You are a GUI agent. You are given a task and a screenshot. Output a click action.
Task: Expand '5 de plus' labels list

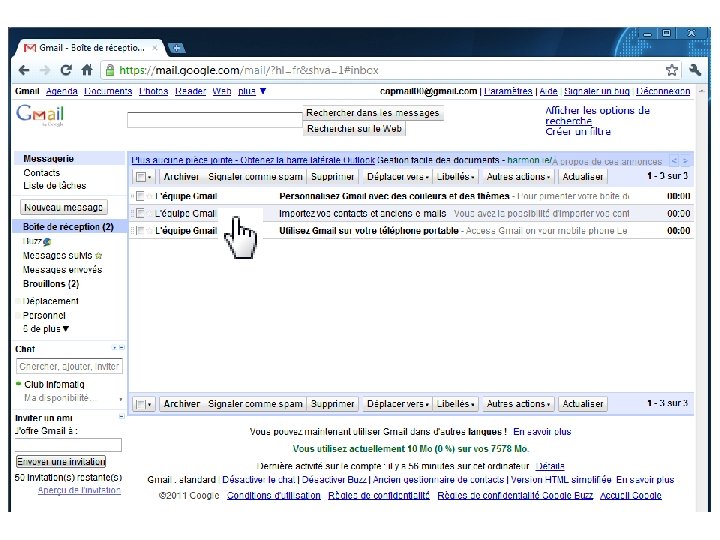46,329
